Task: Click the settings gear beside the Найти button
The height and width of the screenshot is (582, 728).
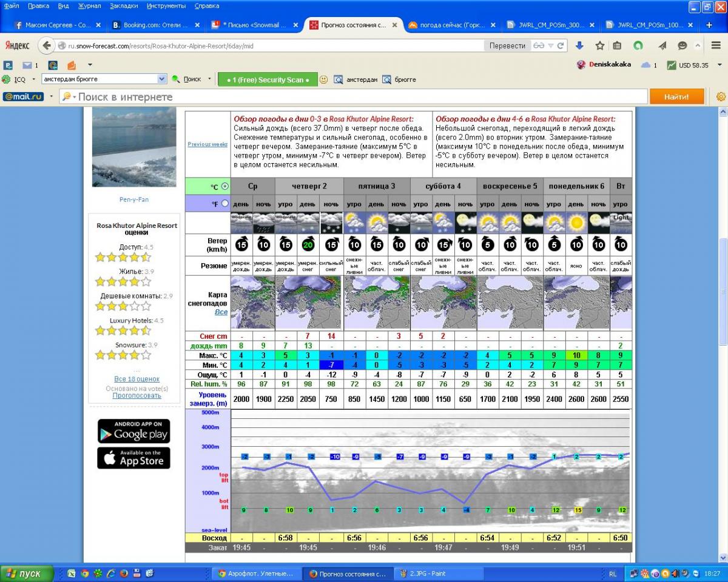Action: tap(721, 96)
